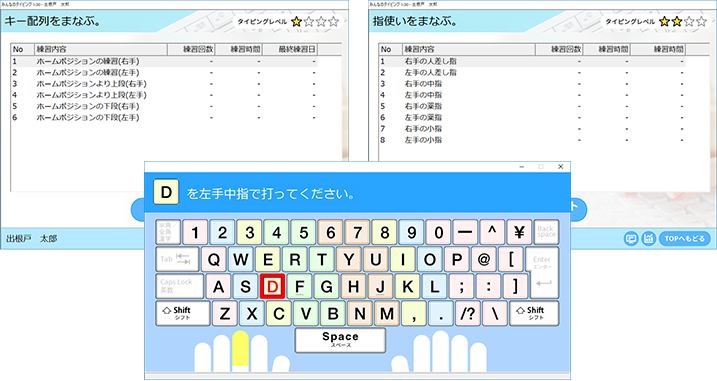Screen dimensions: 717x381
Task: Select 右手の人差し指 row in 指使い window
Action: pos(532,61)
